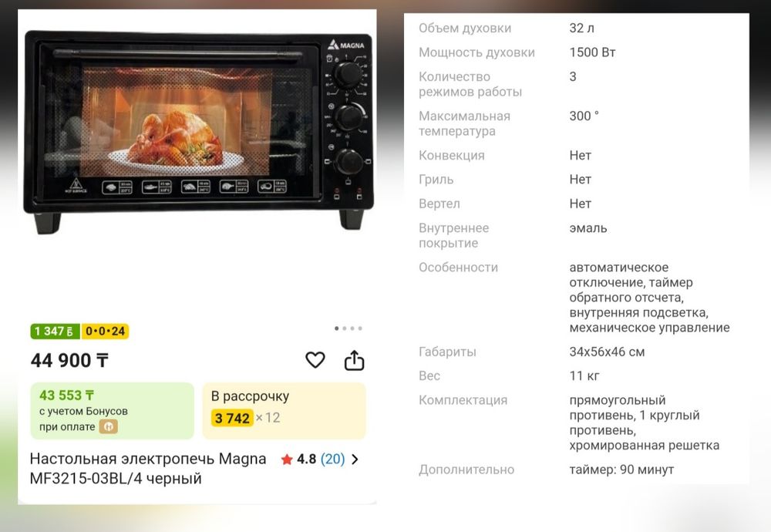Click the 44 900 ₸ price
771x532 pixels.
(69, 360)
